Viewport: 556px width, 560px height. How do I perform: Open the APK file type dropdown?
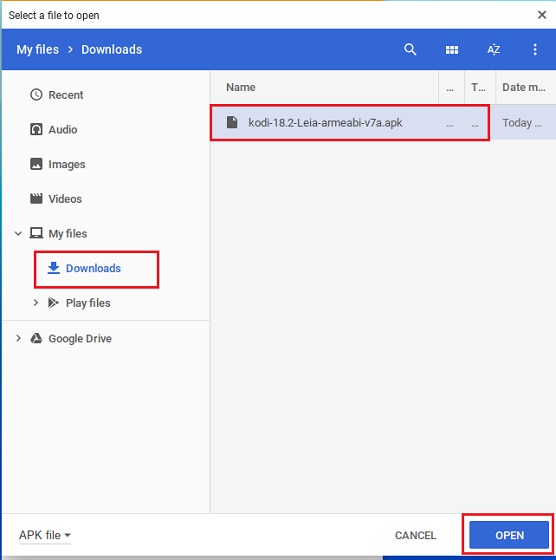tap(45, 535)
